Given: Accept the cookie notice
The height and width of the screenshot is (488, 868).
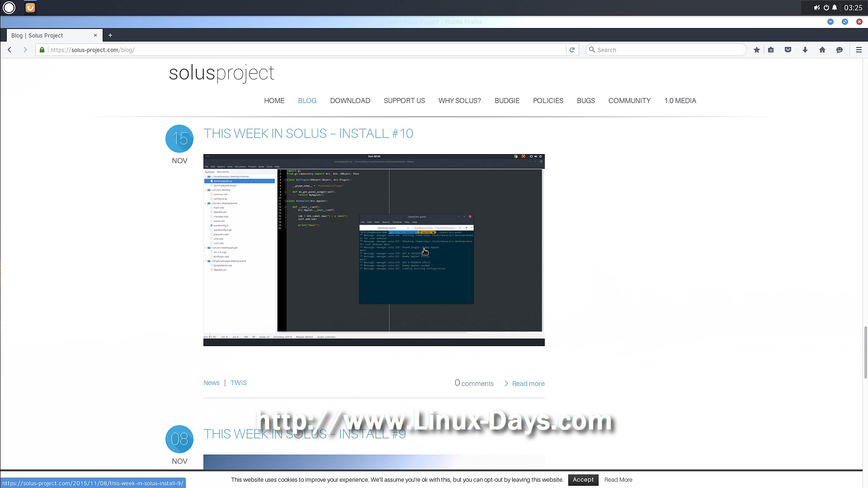Looking at the screenshot, I should tap(583, 480).
